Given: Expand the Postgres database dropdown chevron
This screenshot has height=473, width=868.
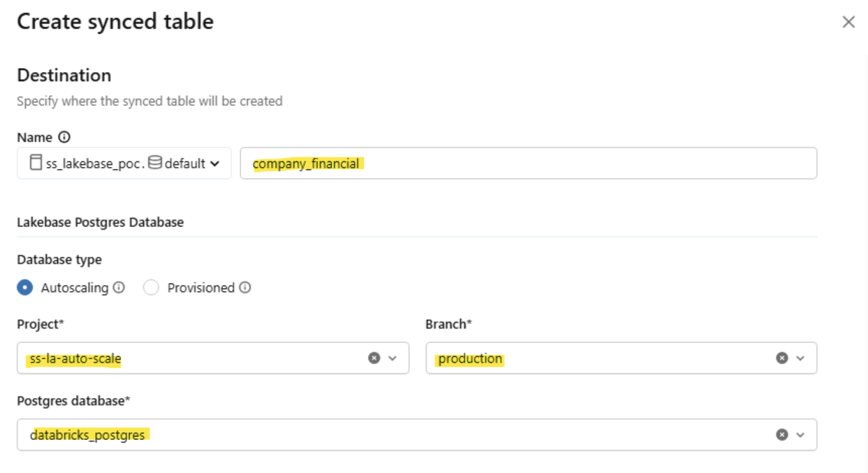Looking at the screenshot, I should (x=800, y=435).
